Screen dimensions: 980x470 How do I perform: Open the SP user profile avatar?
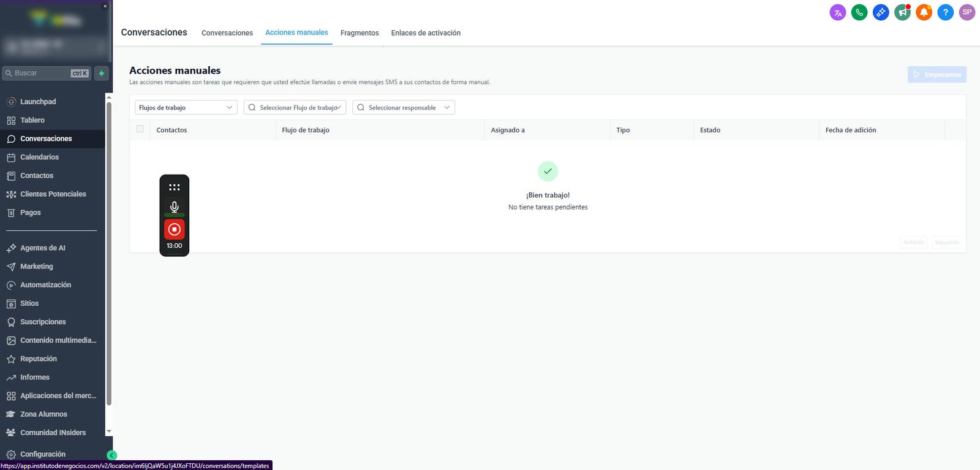[x=967, y=12]
